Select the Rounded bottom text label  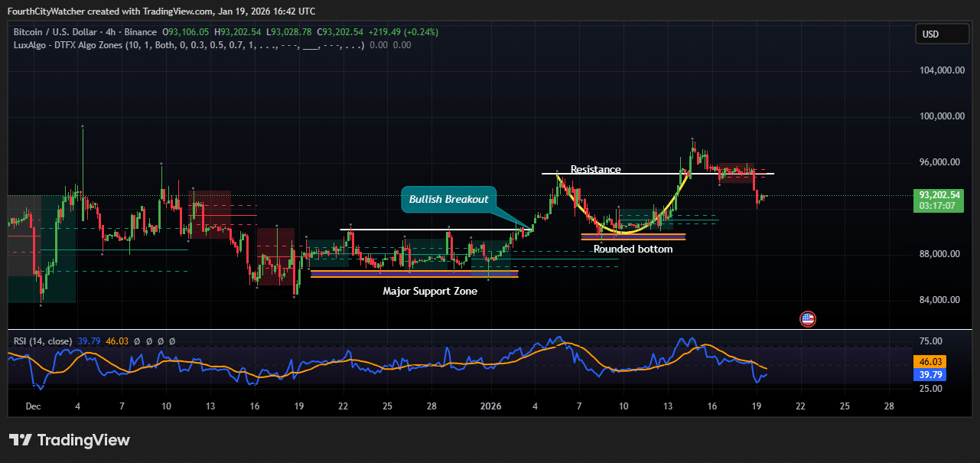click(633, 249)
